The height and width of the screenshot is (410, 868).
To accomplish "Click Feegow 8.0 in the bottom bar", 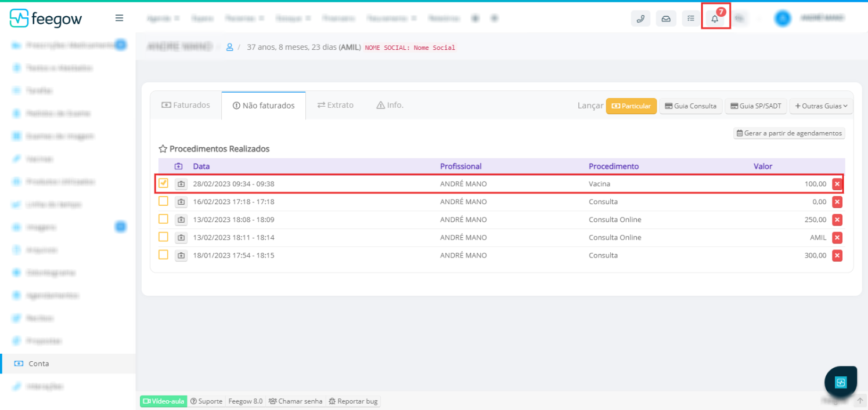I will point(245,401).
